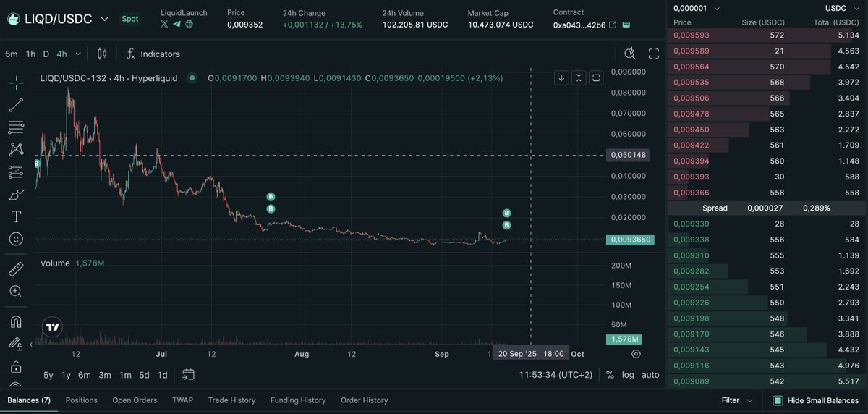Select the 1h timeframe
Image resolution: width=868 pixels, height=414 pixels.
click(30, 54)
